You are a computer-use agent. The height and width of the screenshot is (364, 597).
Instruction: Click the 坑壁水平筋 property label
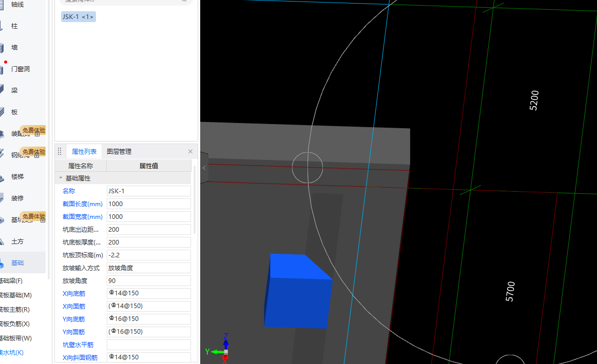click(x=78, y=345)
